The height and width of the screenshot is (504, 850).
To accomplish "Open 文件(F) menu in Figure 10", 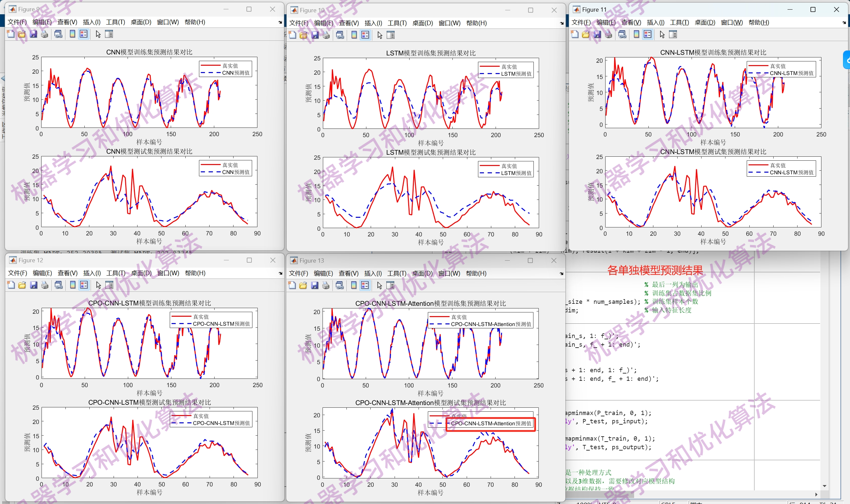I will [x=299, y=23].
